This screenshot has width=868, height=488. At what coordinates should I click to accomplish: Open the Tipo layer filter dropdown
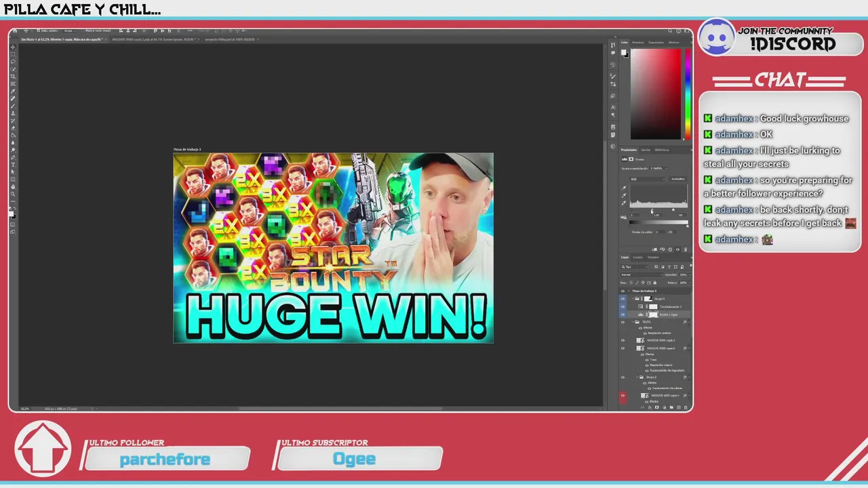pos(634,267)
